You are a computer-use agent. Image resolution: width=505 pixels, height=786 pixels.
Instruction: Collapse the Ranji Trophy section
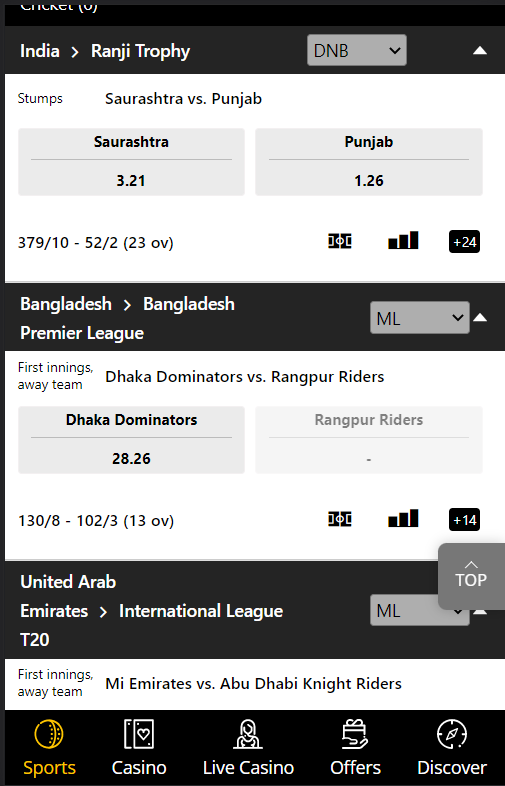point(480,50)
